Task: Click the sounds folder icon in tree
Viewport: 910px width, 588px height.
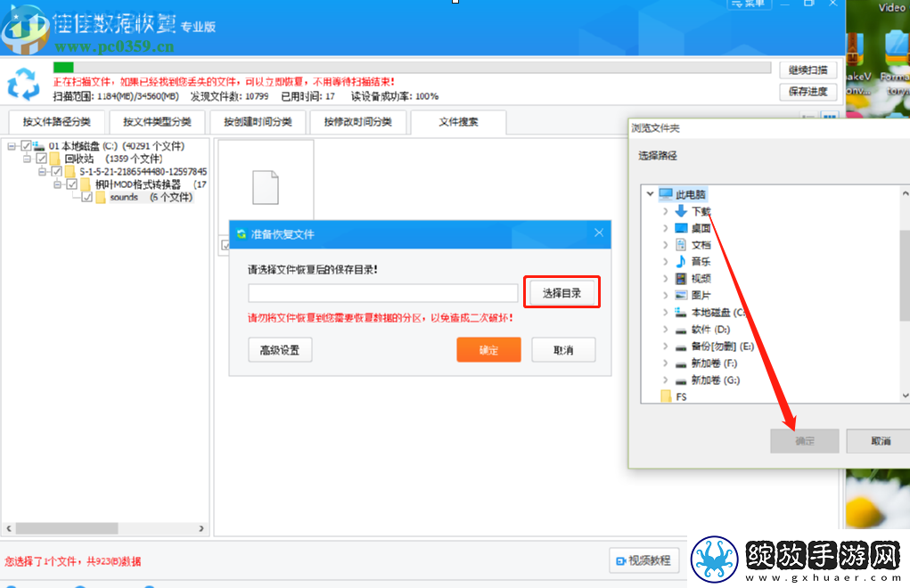Action: (x=101, y=197)
